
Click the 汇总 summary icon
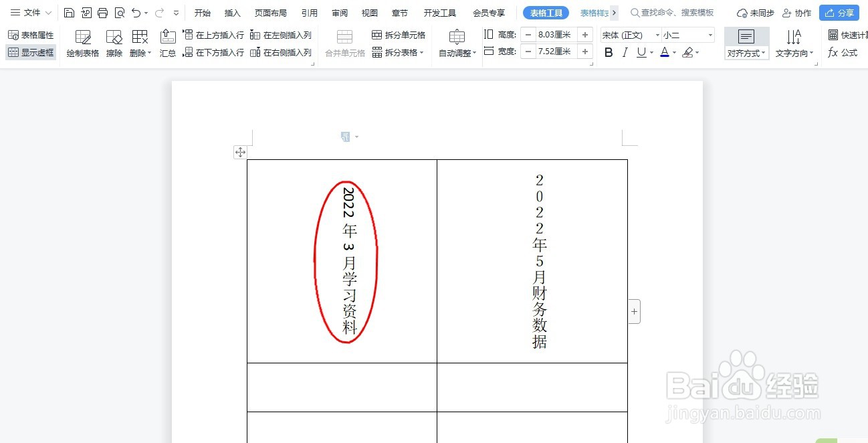168,44
